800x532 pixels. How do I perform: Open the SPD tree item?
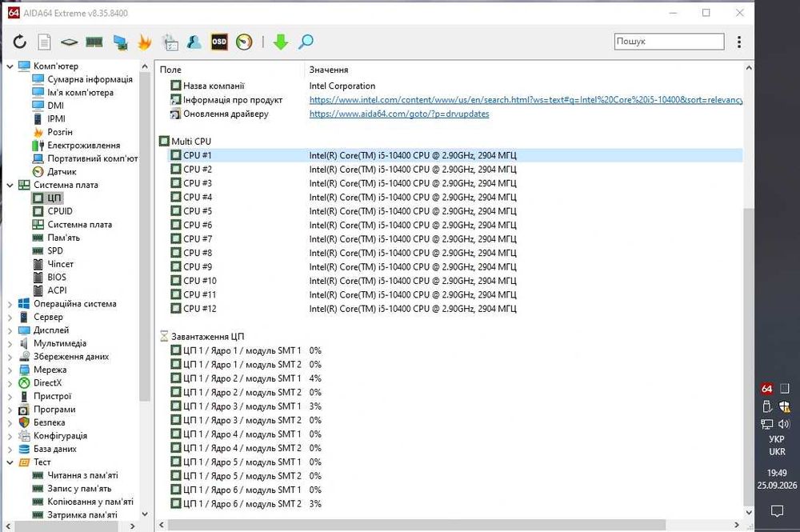click(x=55, y=251)
